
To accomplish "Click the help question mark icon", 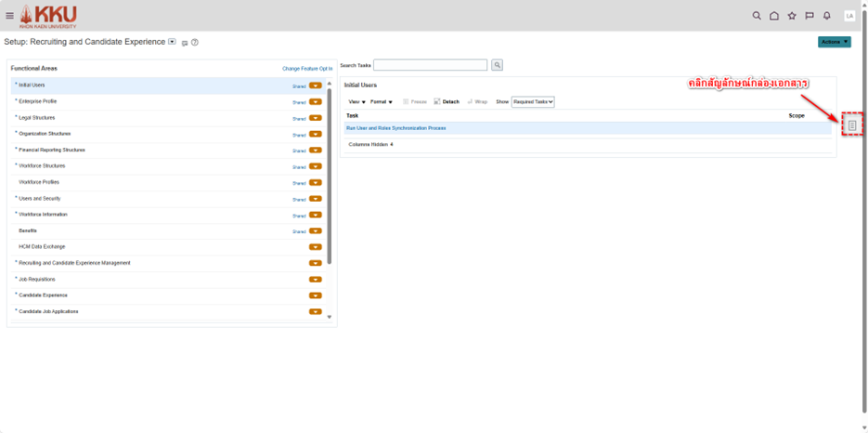I will [x=195, y=43].
